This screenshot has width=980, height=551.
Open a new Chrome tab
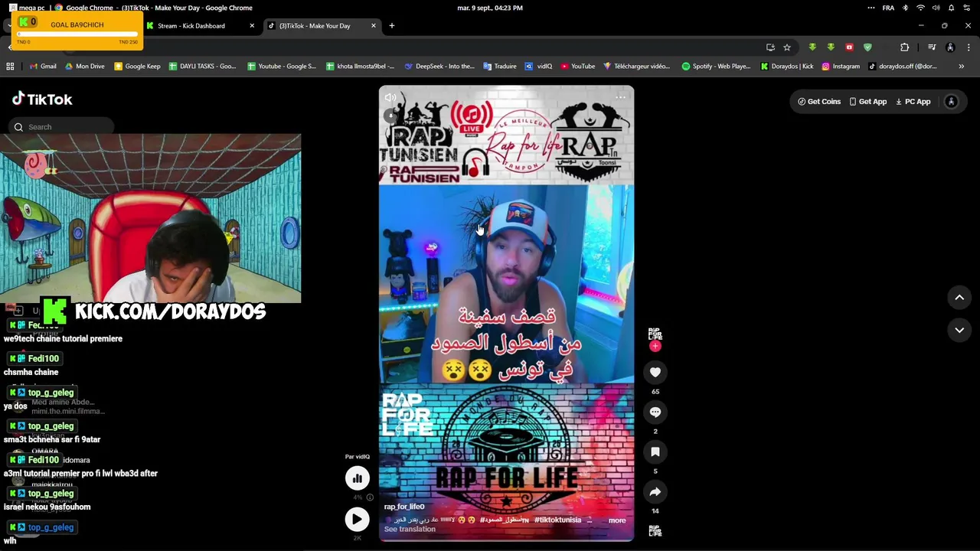click(391, 26)
